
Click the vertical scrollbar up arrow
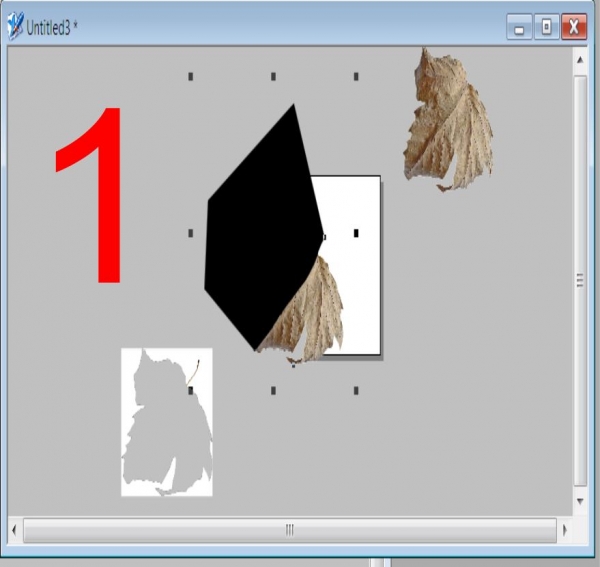click(x=580, y=60)
